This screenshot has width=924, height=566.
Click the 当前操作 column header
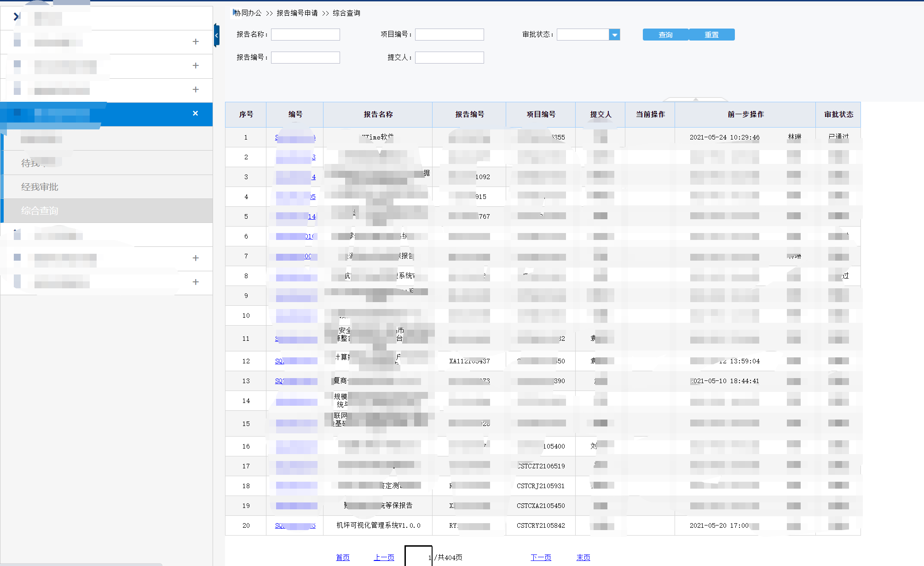click(x=650, y=114)
